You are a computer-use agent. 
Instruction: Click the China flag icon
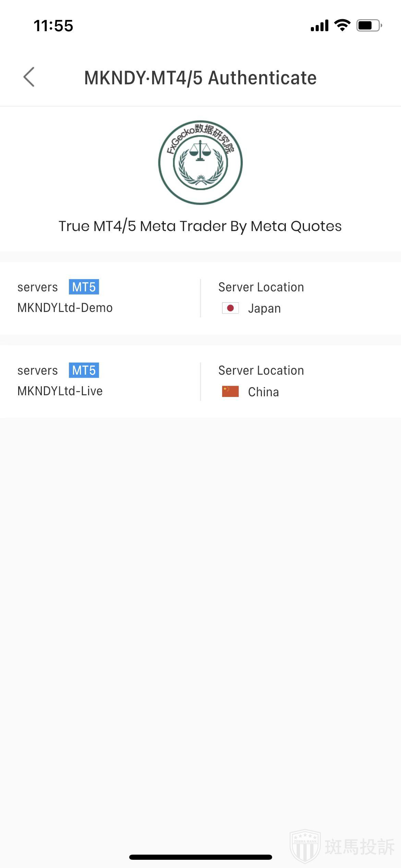point(230,391)
